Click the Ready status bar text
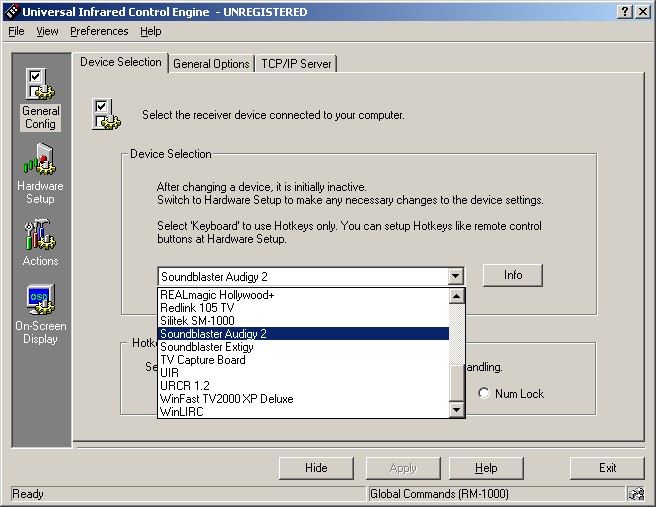 pyautogui.click(x=28, y=494)
